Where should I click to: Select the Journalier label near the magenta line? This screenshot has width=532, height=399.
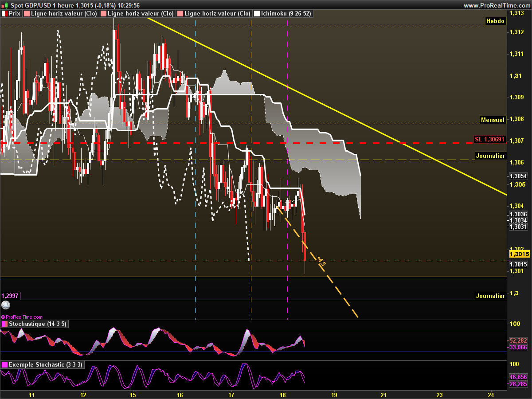(x=490, y=296)
